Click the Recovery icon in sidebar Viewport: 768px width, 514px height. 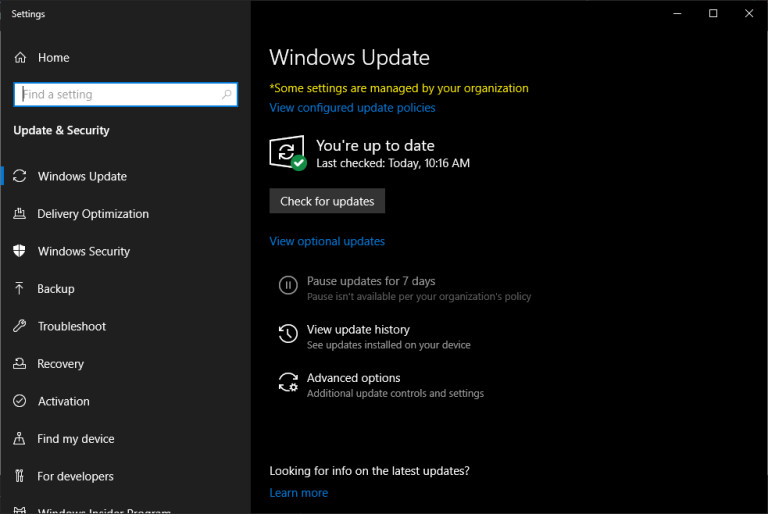[19, 364]
